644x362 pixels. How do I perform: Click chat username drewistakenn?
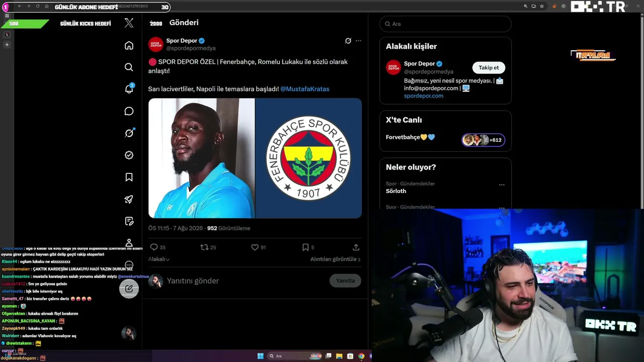click(x=19, y=343)
